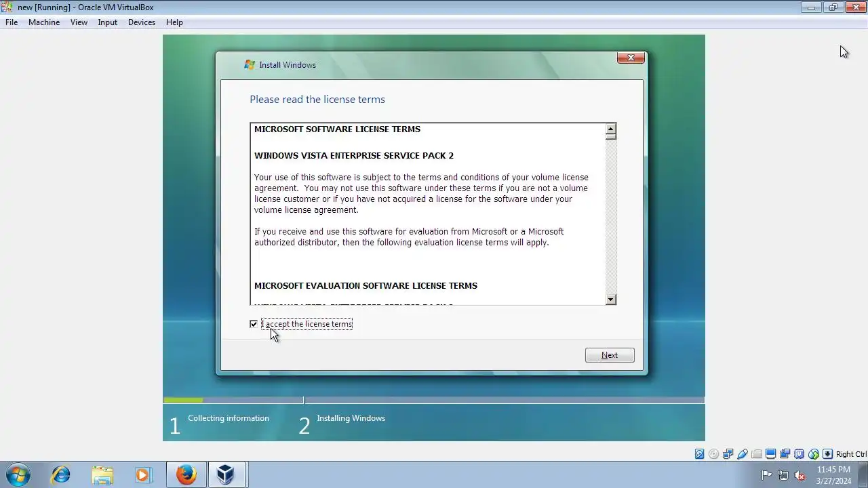Launch Internet Explorer from taskbar
The width and height of the screenshot is (868, 488).
[x=60, y=474]
